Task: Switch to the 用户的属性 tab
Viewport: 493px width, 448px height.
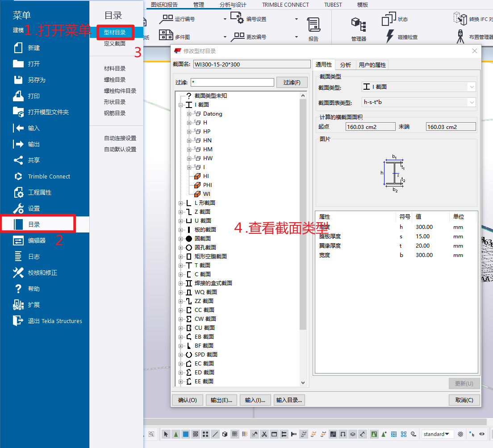Action: (372, 65)
